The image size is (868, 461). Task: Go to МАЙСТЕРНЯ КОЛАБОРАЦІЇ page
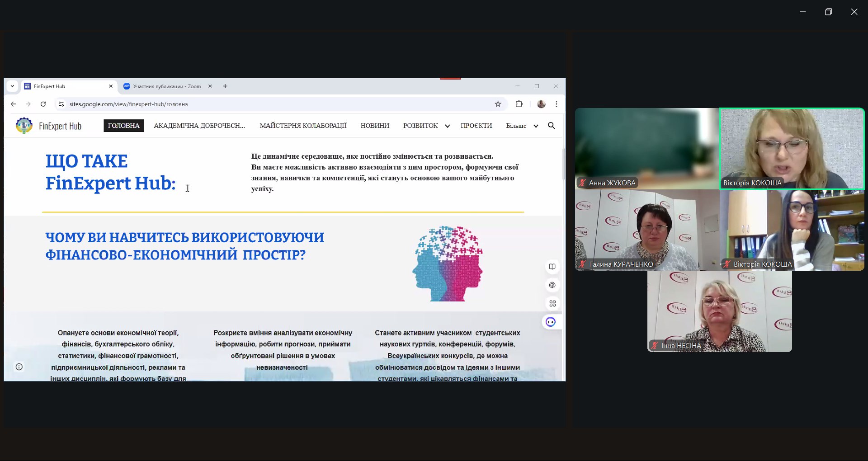[x=303, y=126]
